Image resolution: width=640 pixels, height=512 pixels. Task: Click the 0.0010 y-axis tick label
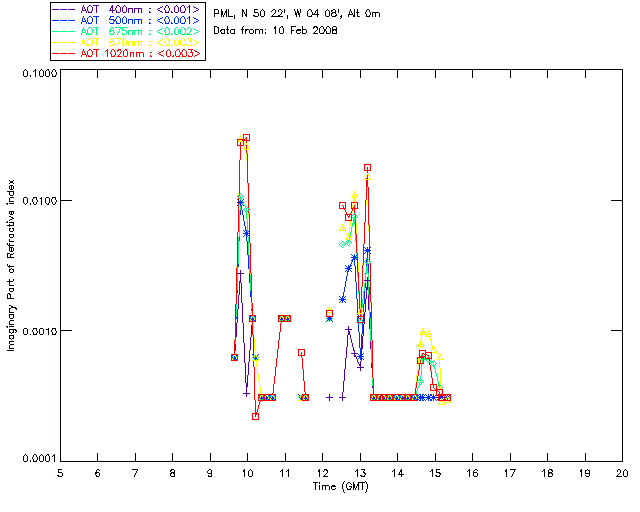click(38, 331)
